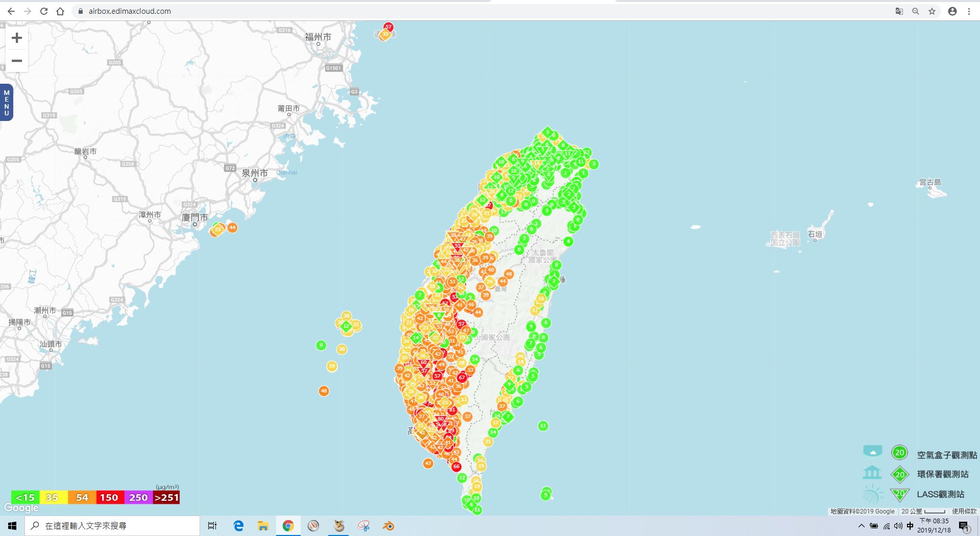This screenshot has width=980, height=536.
Task: Click the green diamond 20 legend marker
Action: 900,475
